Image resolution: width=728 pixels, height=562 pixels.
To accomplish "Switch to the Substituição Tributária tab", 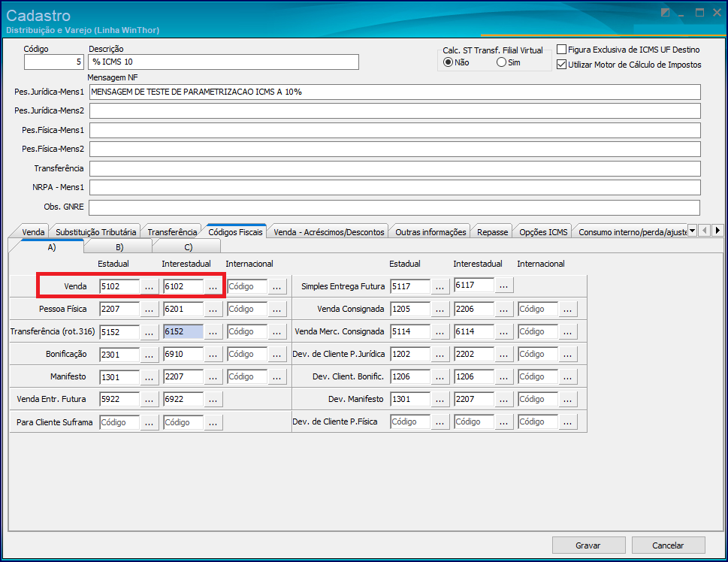I will point(95,231).
